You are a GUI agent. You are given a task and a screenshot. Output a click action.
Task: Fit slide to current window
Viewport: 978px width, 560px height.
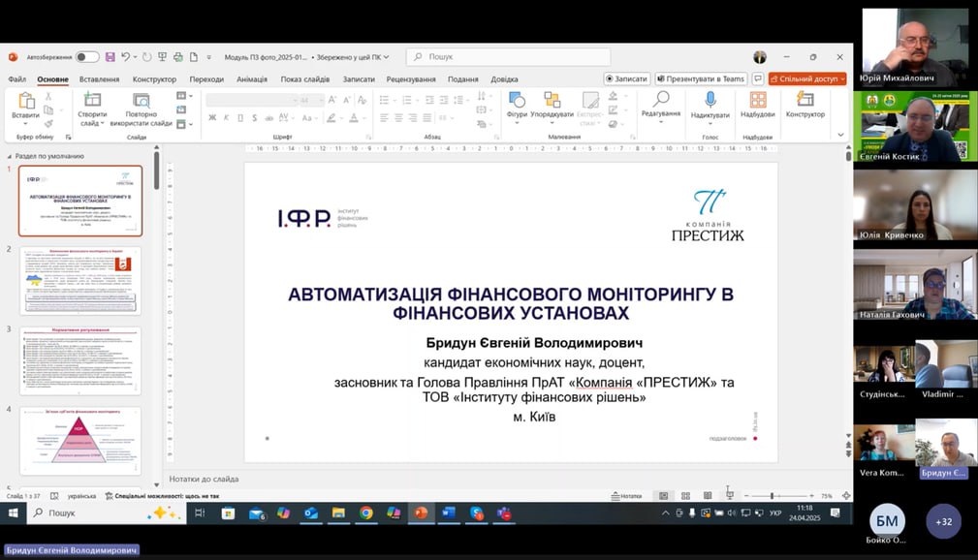846,496
